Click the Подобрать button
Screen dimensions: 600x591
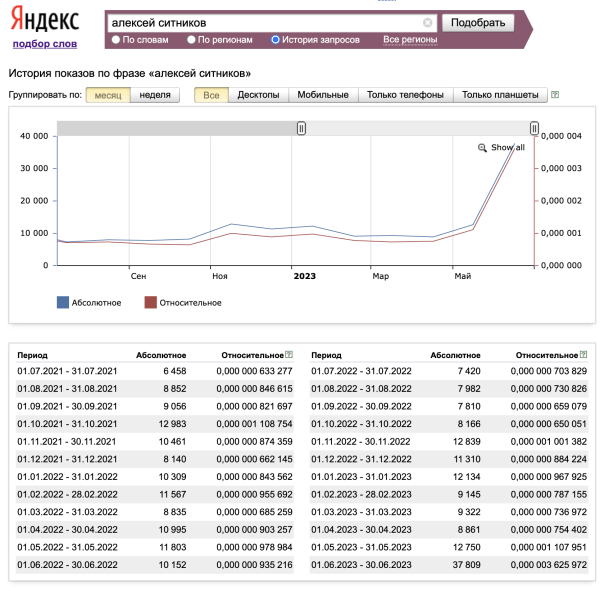pyautogui.click(x=478, y=23)
